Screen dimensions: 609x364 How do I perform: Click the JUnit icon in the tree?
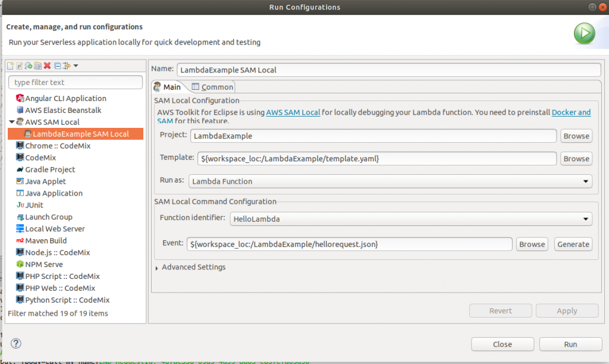click(20, 205)
